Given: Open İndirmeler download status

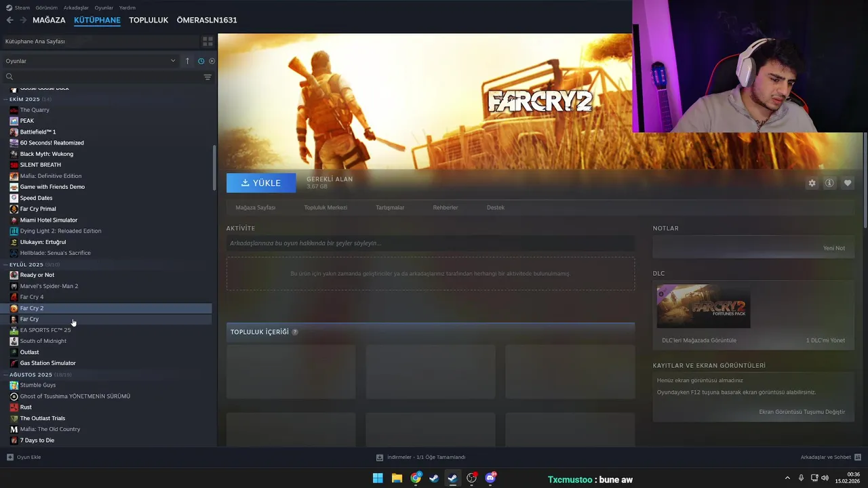Looking at the screenshot, I should pyautogui.click(x=420, y=457).
